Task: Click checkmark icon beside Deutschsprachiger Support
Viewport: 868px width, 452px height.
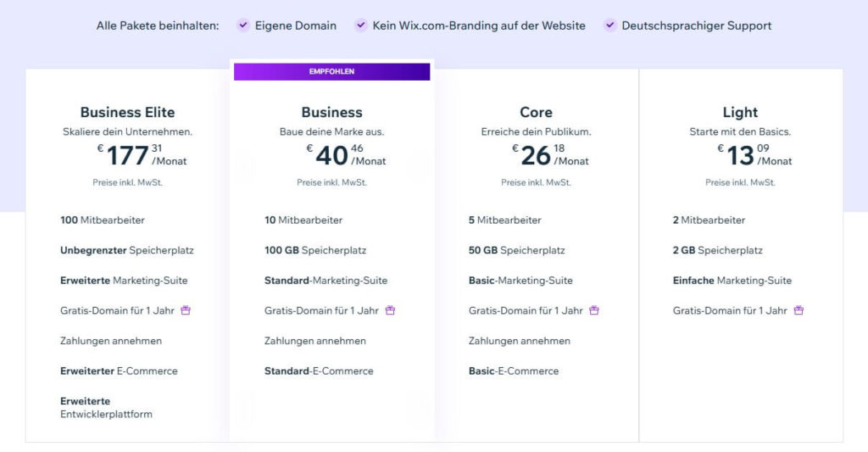Action: point(609,25)
